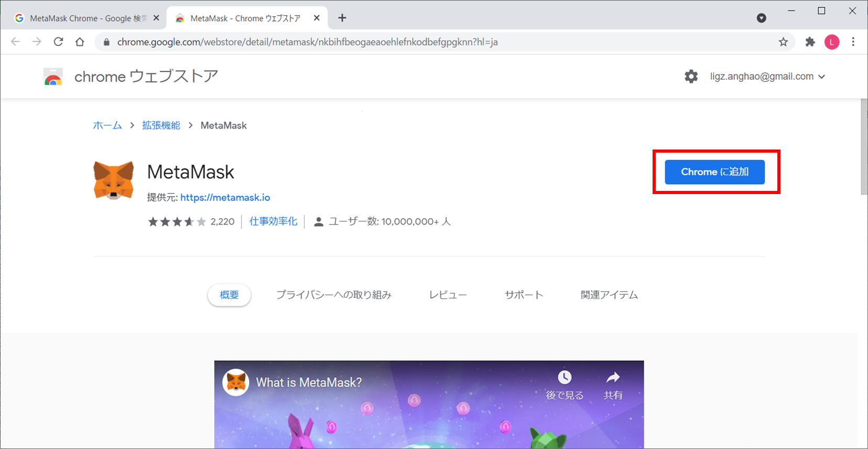Click the tab search down-arrow icon
The image size is (868, 449).
(762, 18)
